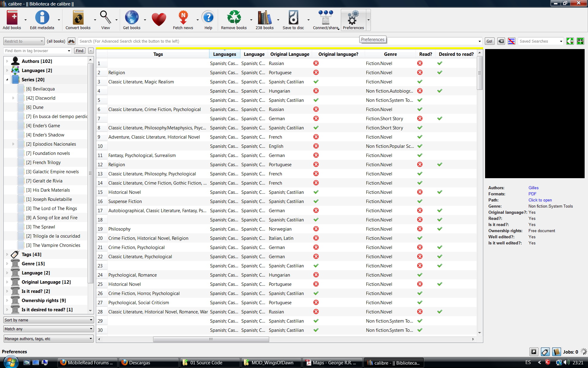Expand the Authors category in tag browser

[x=7, y=61]
